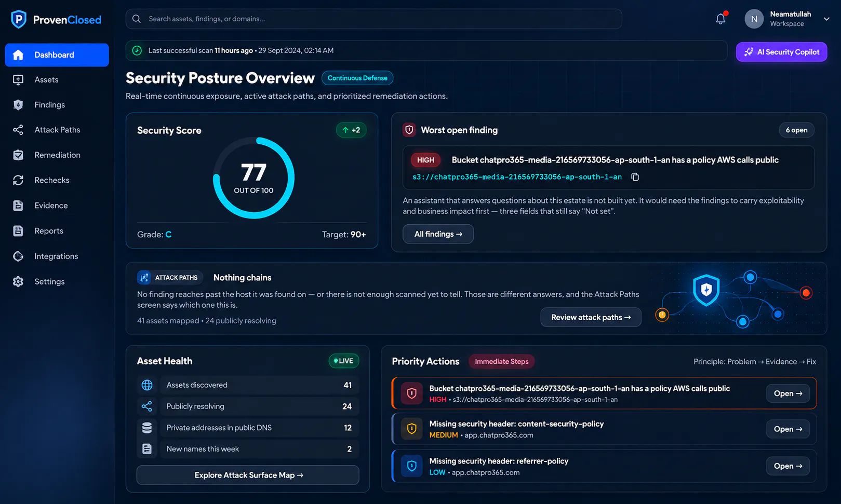Screen dimensions: 841x504
Task: Click the N user avatar
Action: click(754, 19)
